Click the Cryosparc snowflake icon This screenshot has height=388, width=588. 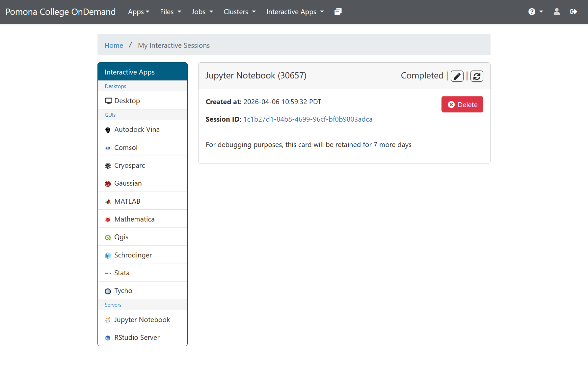click(x=108, y=166)
